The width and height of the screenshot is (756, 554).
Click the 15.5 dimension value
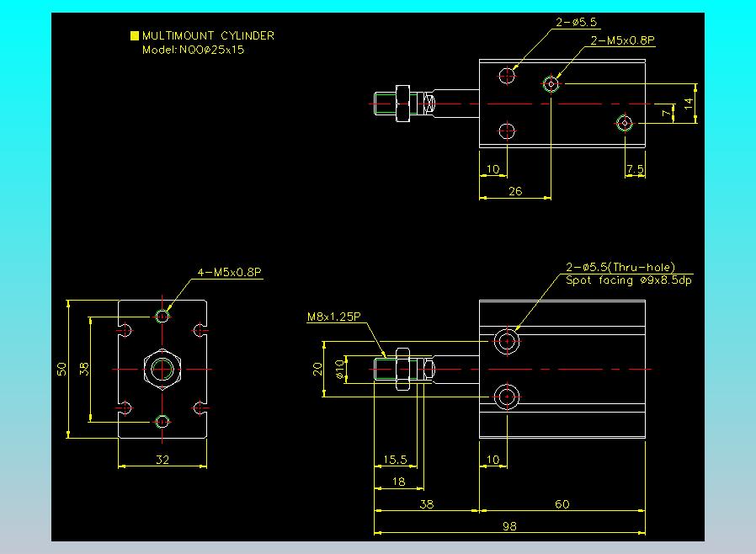(395, 460)
